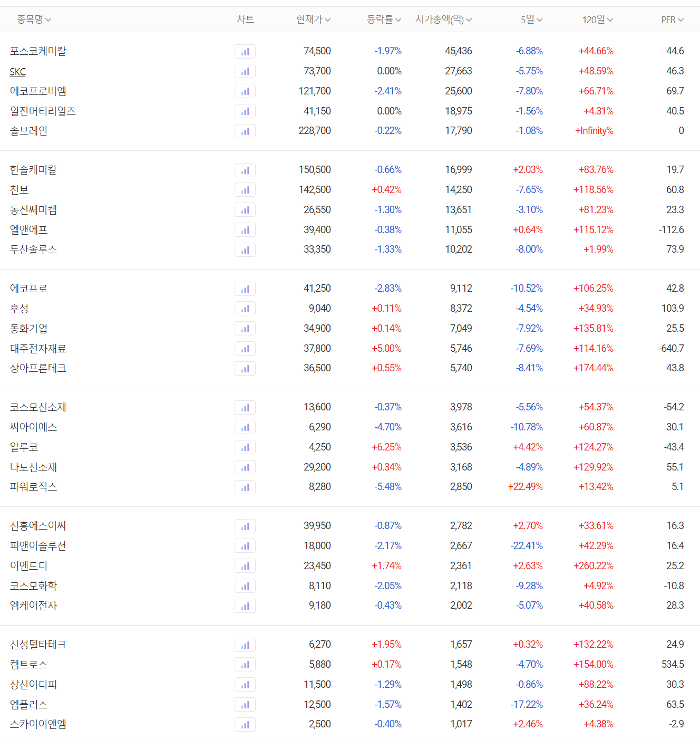Screen dimensions: 700x749
Task: Open chart icon for 파워로직스
Action: tap(245, 487)
